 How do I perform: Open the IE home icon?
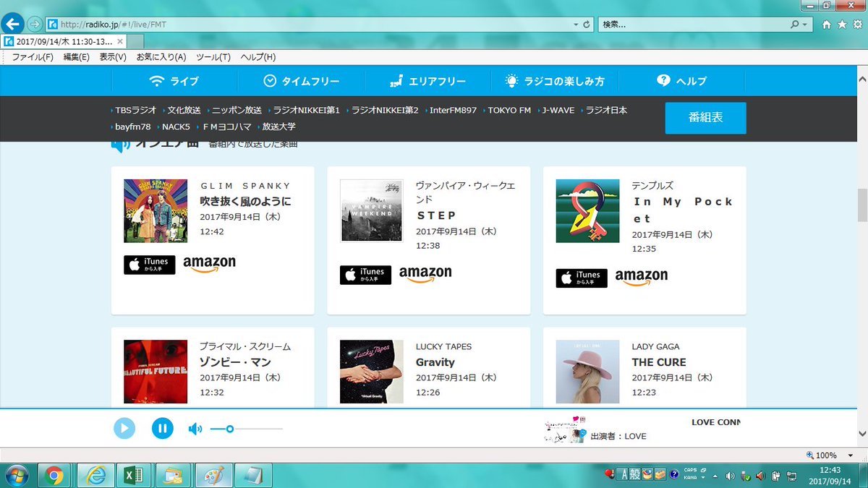tap(827, 24)
